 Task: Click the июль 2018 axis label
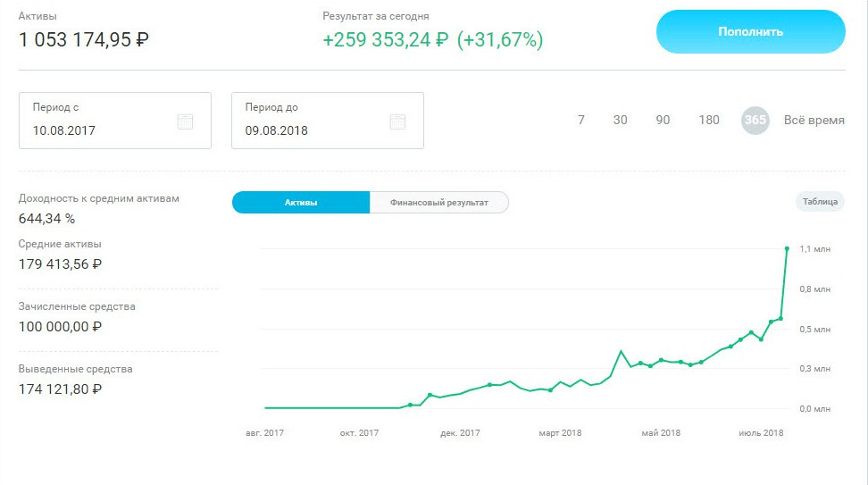pos(761,433)
